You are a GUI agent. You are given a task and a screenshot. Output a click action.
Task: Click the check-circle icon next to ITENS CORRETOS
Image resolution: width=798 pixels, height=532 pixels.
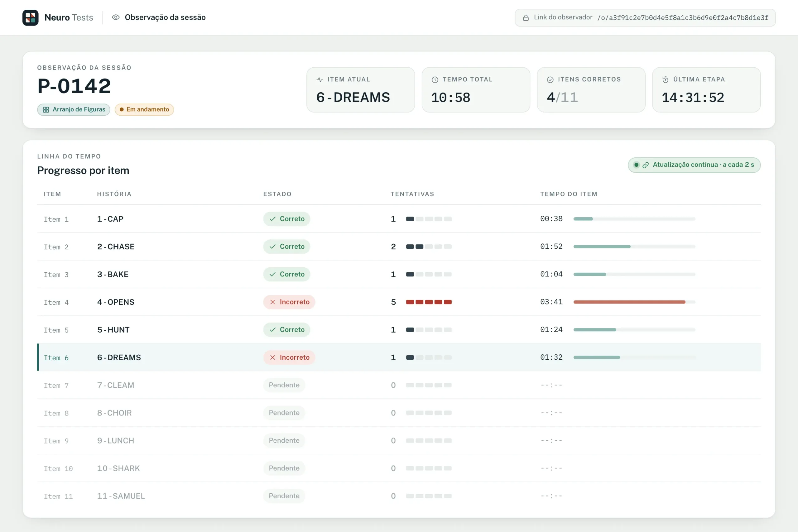(x=550, y=80)
